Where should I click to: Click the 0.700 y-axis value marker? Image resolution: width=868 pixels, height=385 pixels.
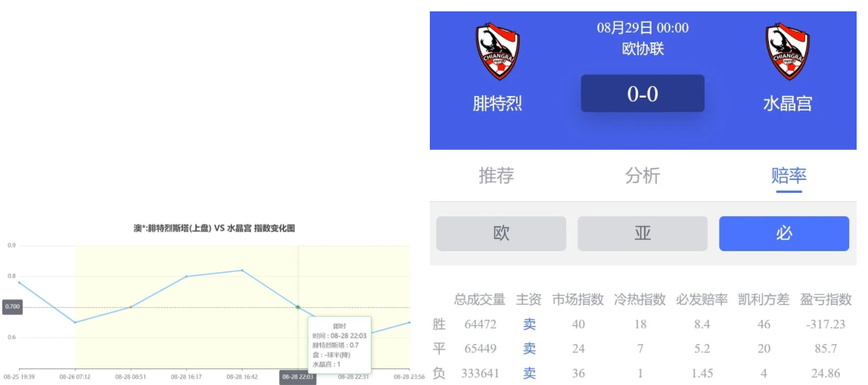point(12,307)
